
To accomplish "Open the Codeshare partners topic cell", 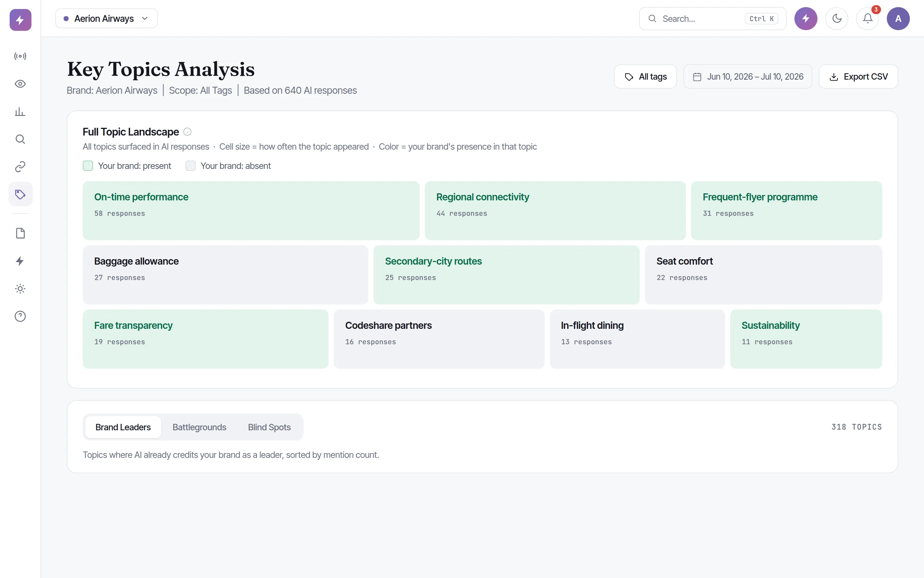I will pyautogui.click(x=439, y=339).
